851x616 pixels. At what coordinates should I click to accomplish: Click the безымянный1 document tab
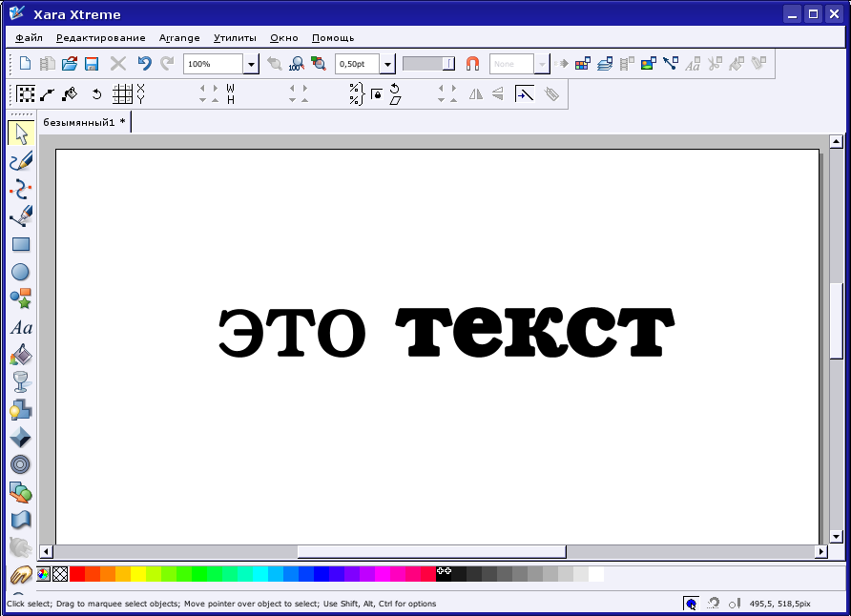84,122
